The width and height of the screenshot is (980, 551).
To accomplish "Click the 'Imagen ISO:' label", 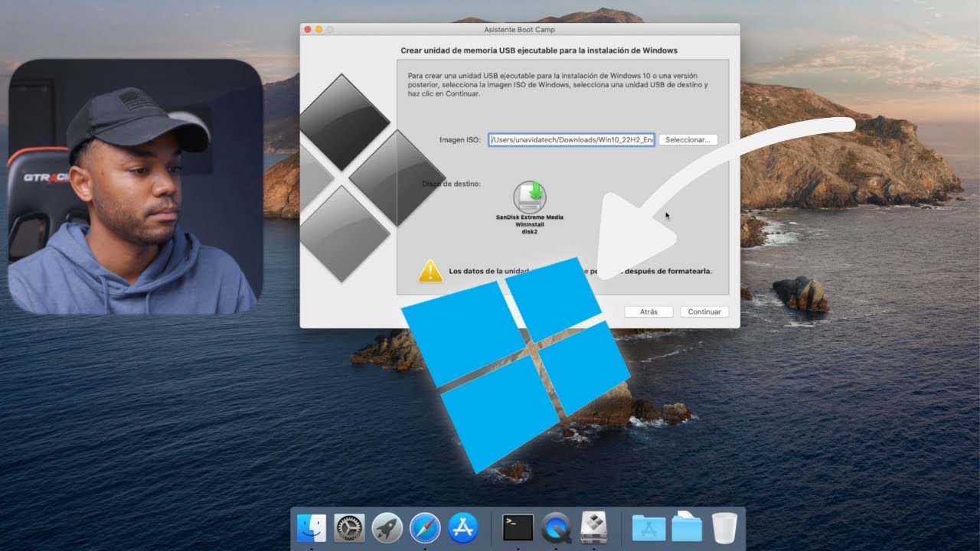I will [x=460, y=140].
